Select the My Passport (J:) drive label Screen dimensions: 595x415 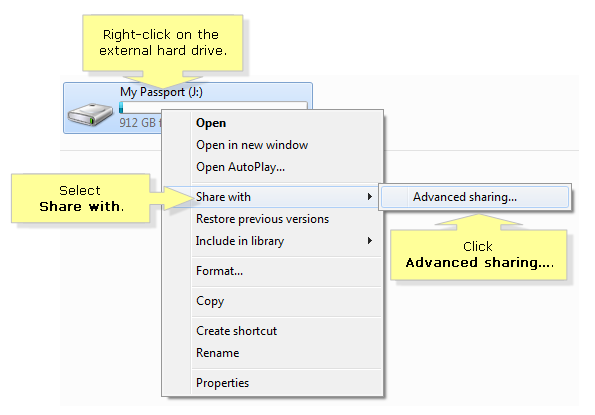[161, 92]
